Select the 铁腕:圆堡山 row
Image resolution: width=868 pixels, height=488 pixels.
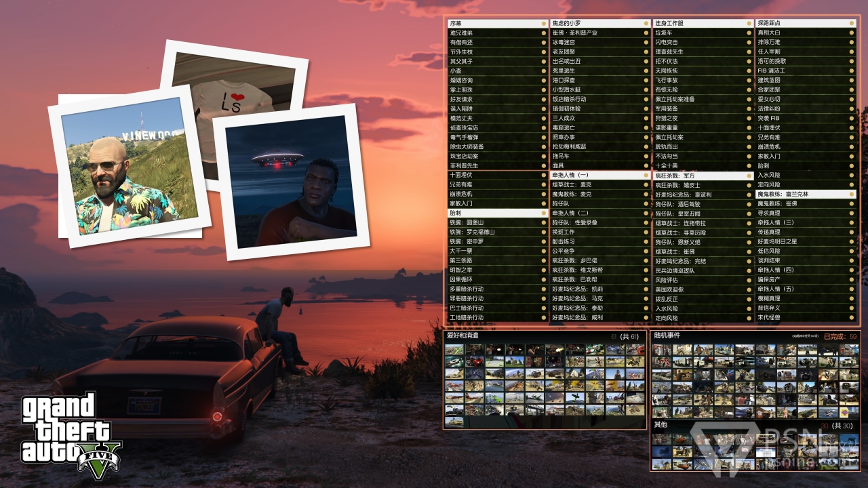(498, 222)
